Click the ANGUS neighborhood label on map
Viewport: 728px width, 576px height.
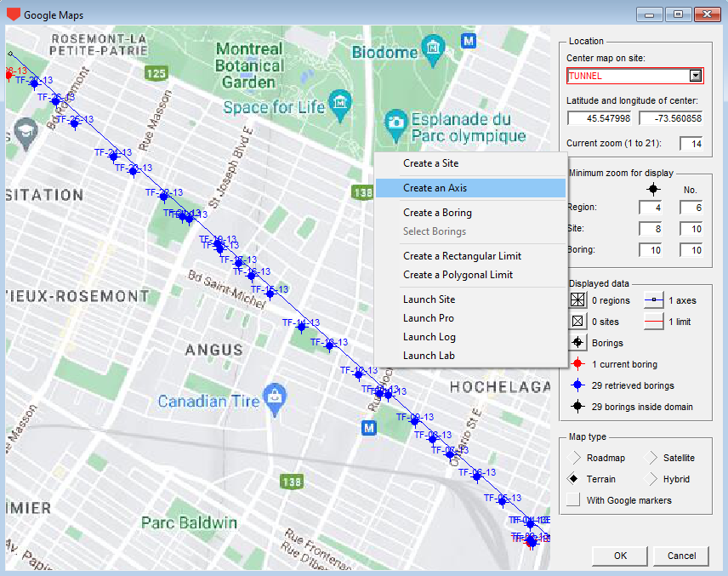[x=214, y=350]
